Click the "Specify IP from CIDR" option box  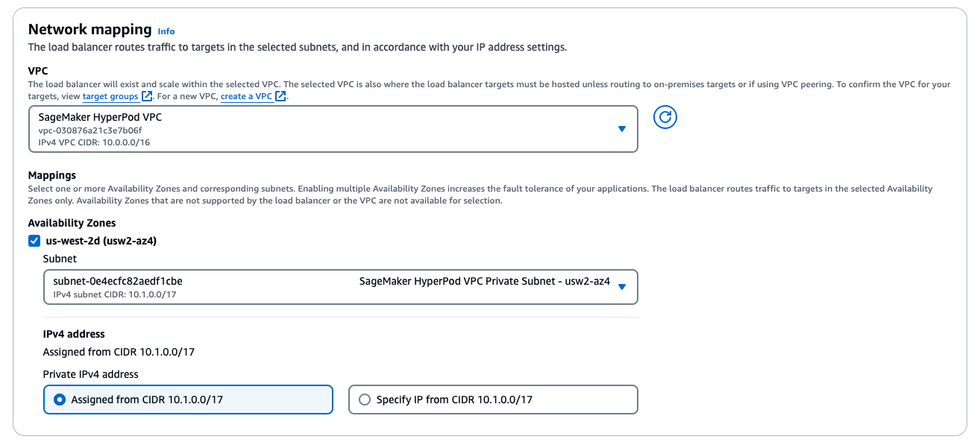pyautogui.click(x=492, y=400)
